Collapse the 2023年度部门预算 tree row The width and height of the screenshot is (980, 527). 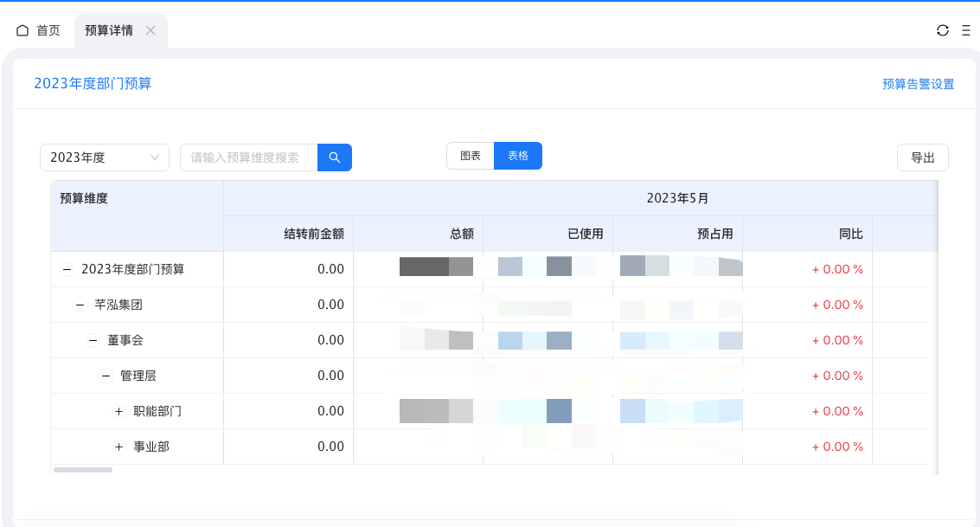click(x=67, y=269)
